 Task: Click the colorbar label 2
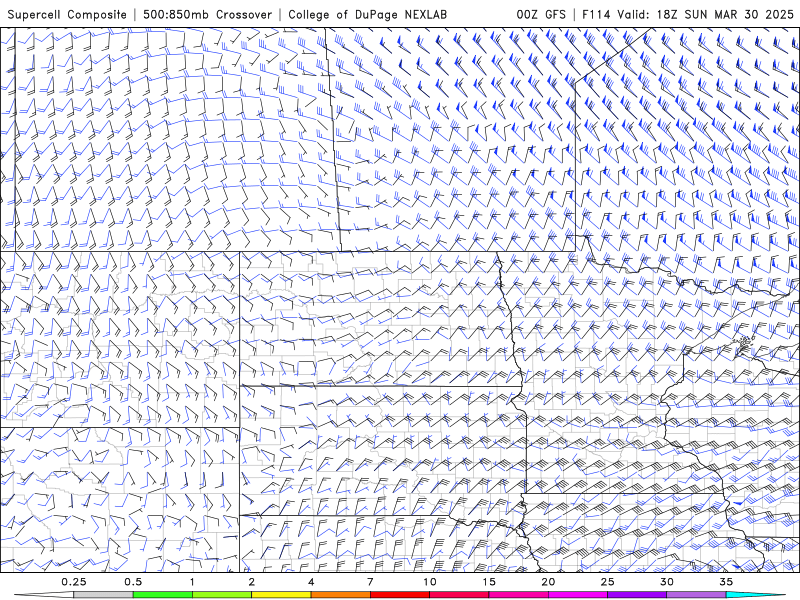[252, 582]
